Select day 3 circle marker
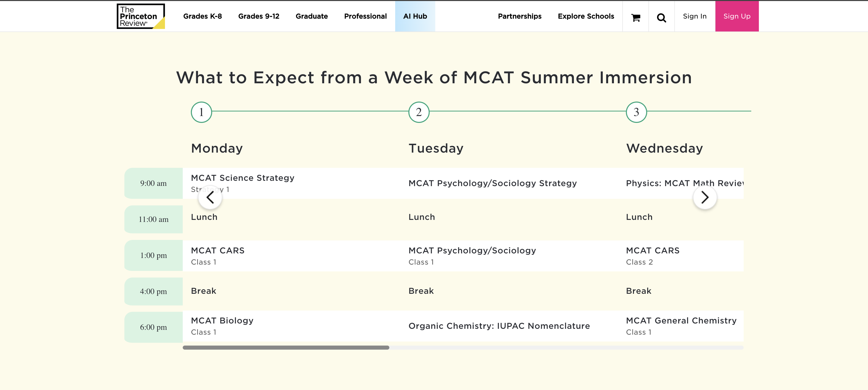The width and height of the screenshot is (868, 390). 636,112
